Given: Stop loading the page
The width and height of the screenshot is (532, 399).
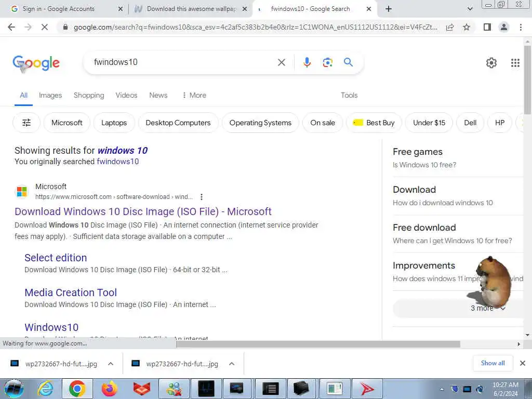Looking at the screenshot, I should [x=45, y=27].
